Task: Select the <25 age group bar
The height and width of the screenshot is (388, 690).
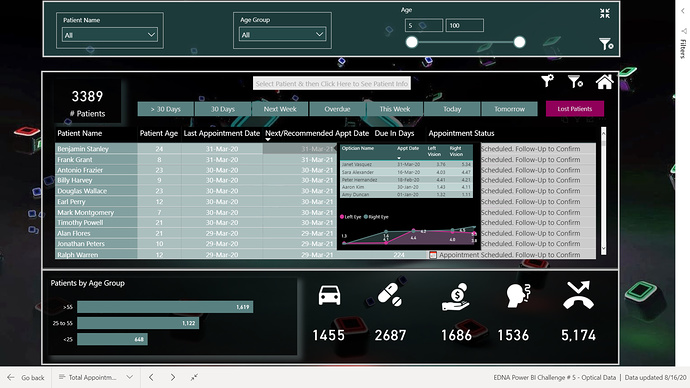Action: tap(112, 339)
